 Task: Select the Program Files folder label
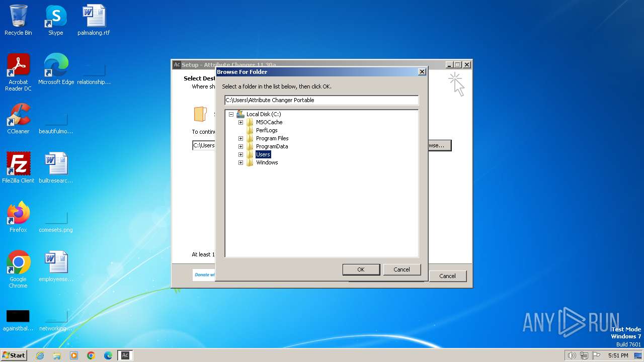click(x=272, y=138)
